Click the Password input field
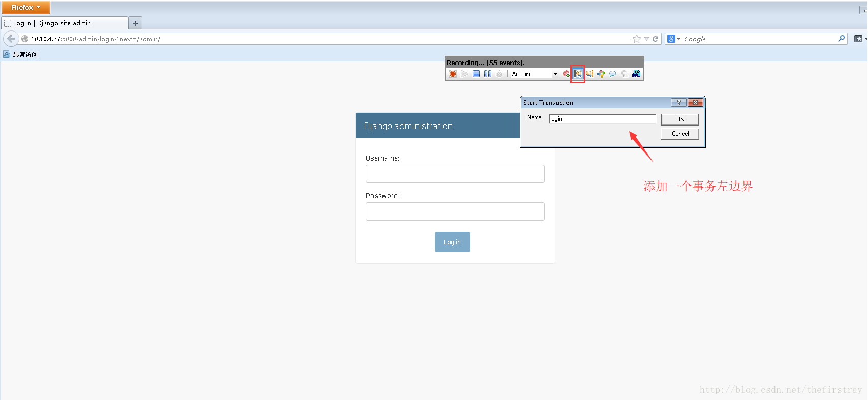 click(455, 211)
